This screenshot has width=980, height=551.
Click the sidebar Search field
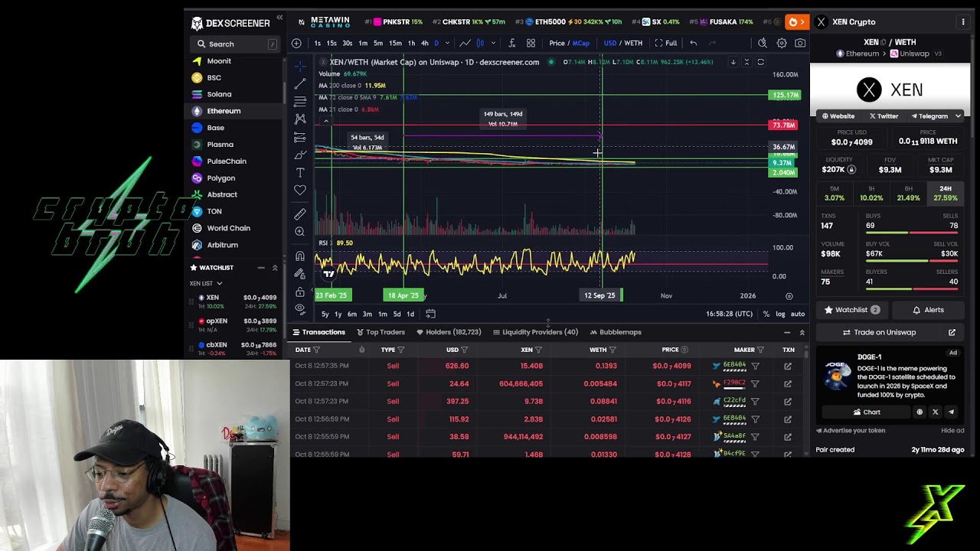coord(234,44)
